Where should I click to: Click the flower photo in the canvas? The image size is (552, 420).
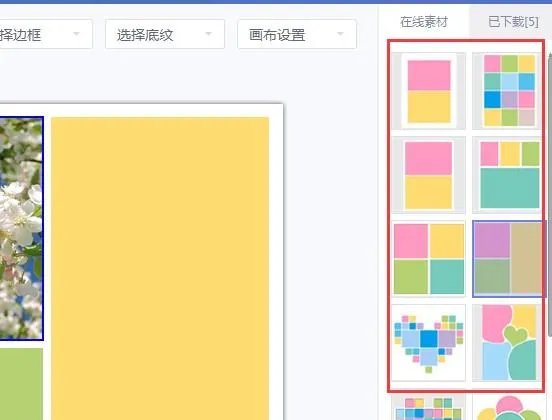coord(21,228)
